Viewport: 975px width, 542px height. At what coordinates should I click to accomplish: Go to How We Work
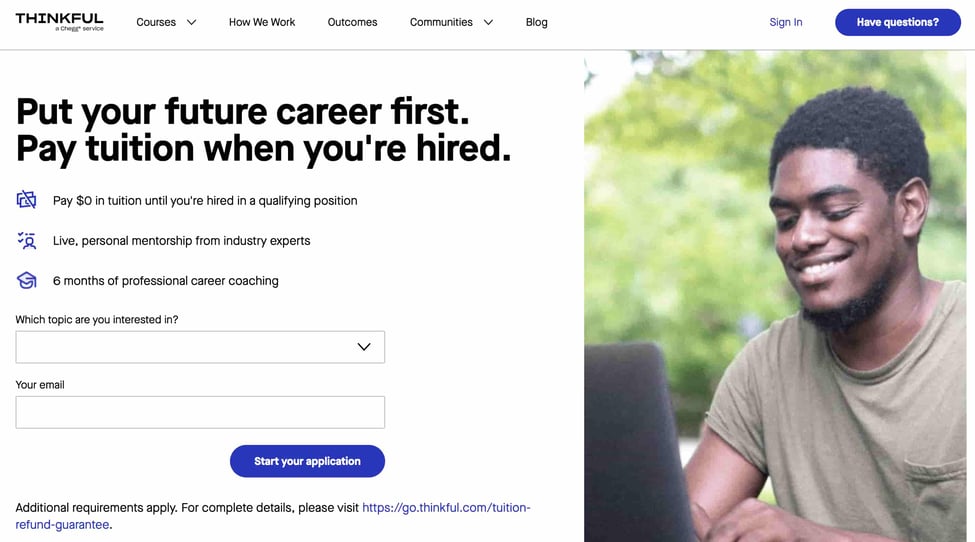(262, 22)
